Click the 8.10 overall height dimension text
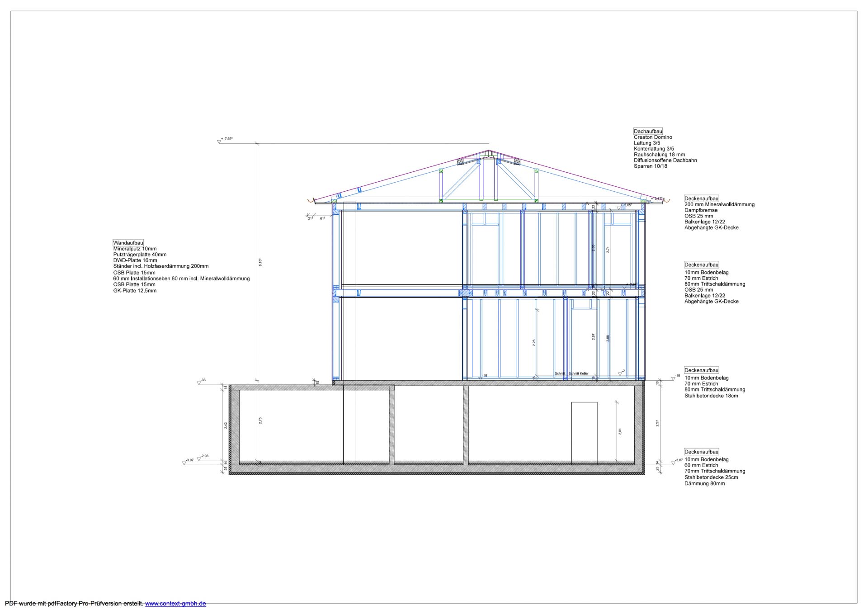The height and width of the screenshot is (614, 868). coord(260,262)
